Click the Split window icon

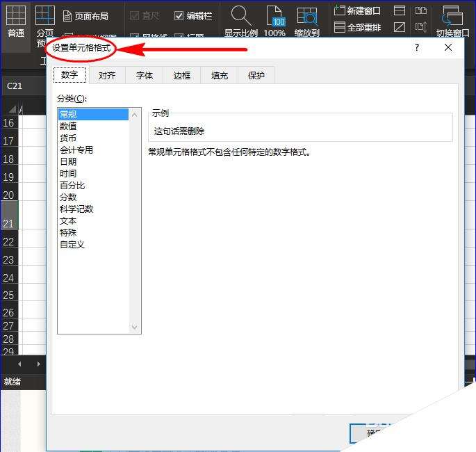[x=400, y=10]
